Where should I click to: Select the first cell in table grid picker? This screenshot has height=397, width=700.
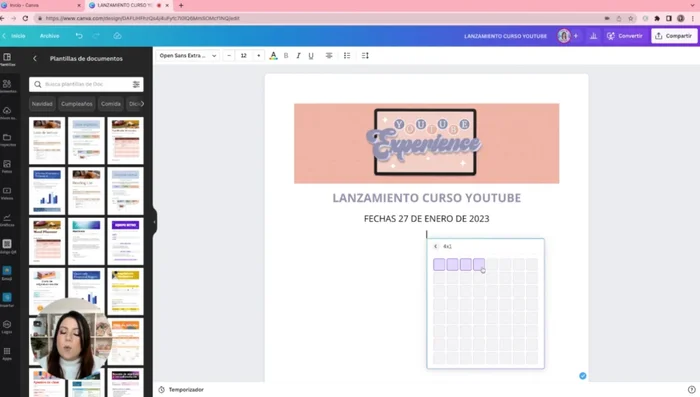coord(439,264)
